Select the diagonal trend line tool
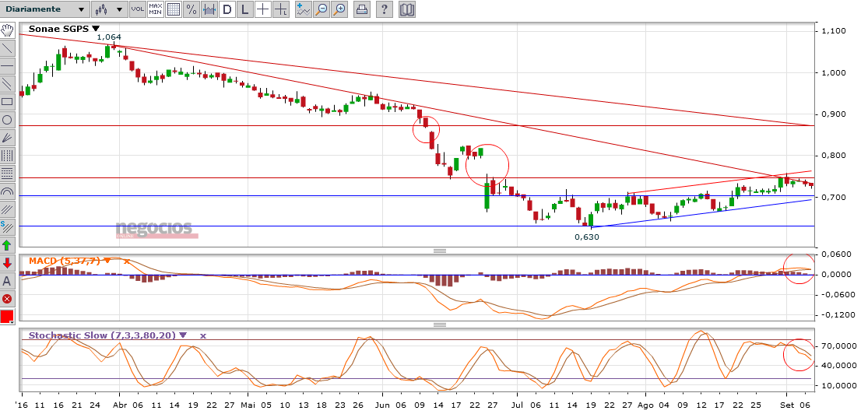The width and height of the screenshot is (868, 414). (x=7, y=47)
